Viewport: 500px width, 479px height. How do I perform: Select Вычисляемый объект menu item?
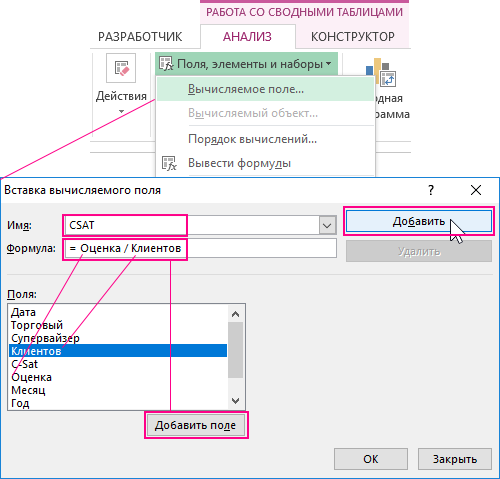click(265, 113)
